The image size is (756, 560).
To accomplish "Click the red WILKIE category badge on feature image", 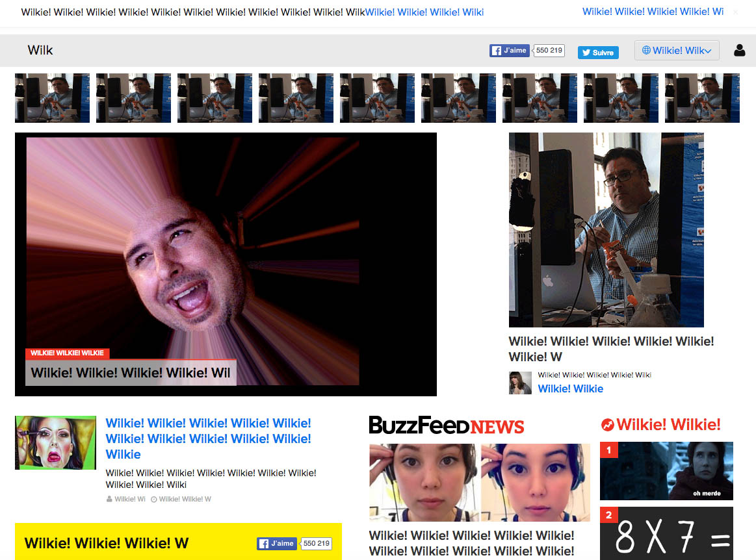I will [68, 353].
